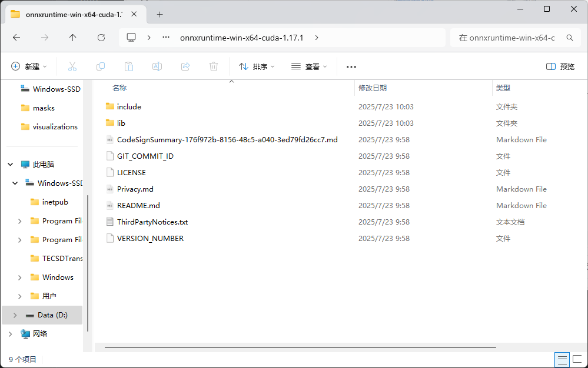Click the Delete trash icon

[214, 66]
